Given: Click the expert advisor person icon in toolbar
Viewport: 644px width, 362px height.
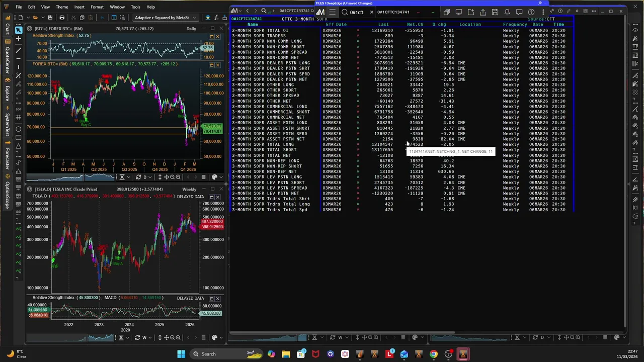Looking at the screenshot, I should [x=208, y=18].
